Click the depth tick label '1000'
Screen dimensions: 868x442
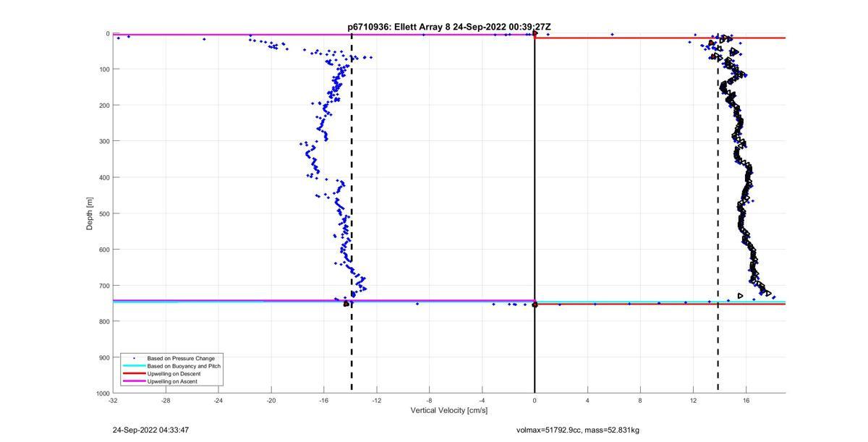click(x=102, y=393)
